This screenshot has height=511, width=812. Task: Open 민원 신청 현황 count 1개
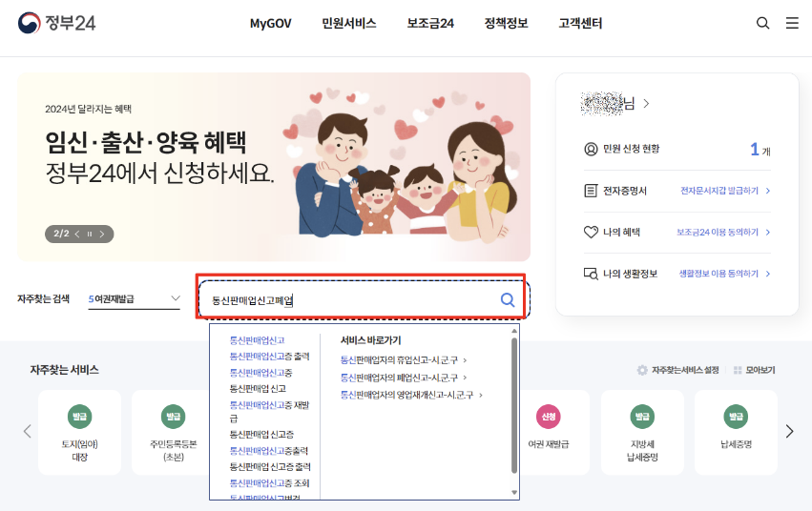tap(760, 150)
